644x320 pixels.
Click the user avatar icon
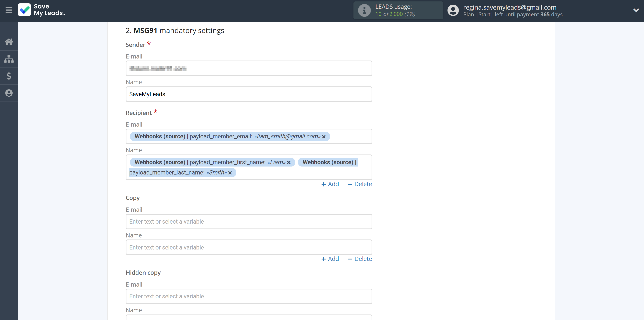(453, 11)
